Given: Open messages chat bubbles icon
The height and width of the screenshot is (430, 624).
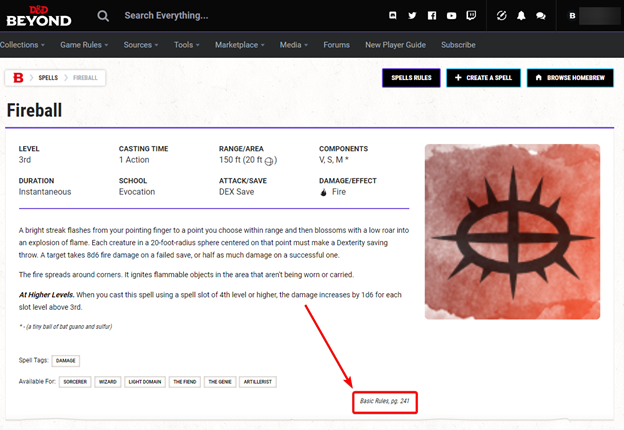Looking at the screenshot, I should (x=541, y=16).
